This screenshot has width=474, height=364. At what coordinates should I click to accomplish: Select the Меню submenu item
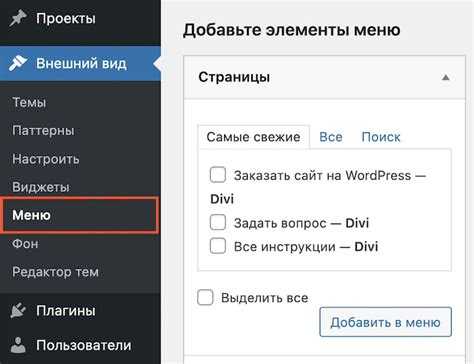(80, 215)
